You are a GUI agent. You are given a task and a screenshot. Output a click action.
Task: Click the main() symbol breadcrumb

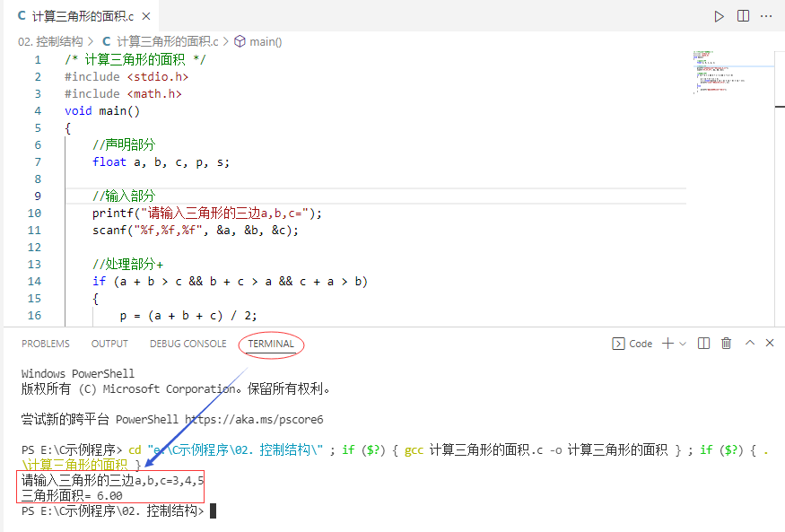tap(266, 41)
